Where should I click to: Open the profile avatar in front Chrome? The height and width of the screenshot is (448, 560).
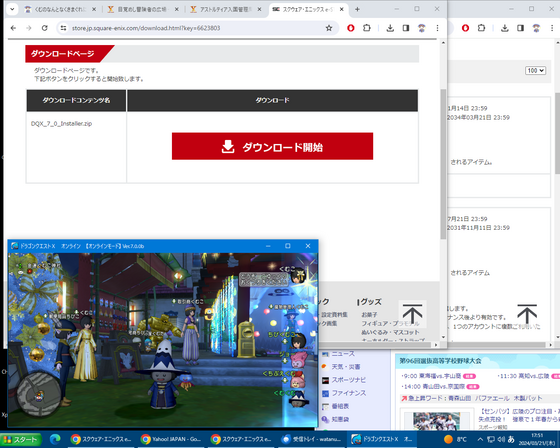pyautogui.click(x=422, y=28)
